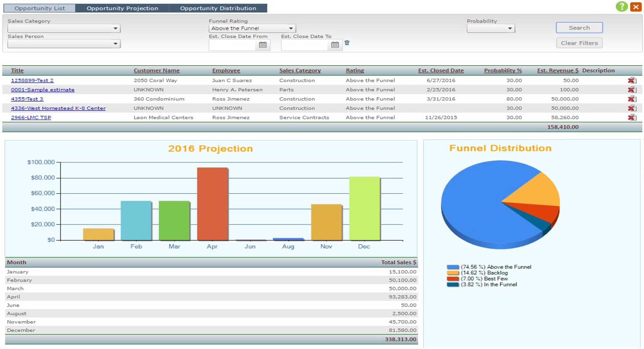Delete the 1258899-Test 2 opportunity row
Screen dimensions: 644x349
tap(632, 81)
